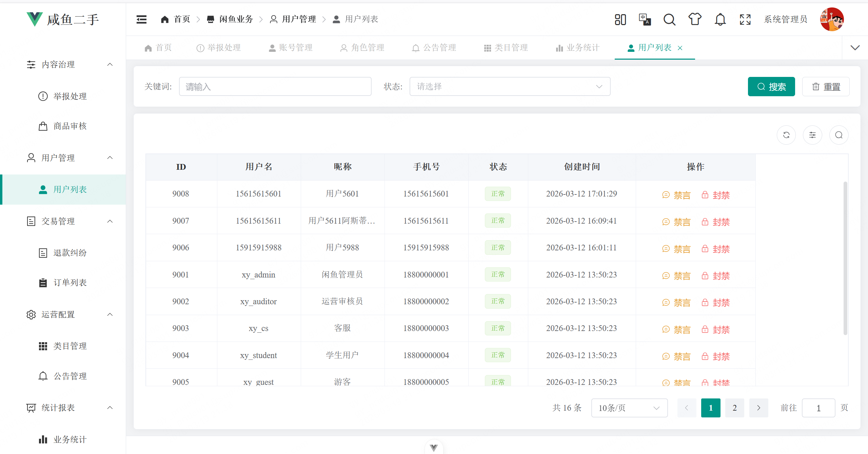Click the 重置 reset button
The width and height of the screenshot is (868, 454).
click(x=826, y=86)
